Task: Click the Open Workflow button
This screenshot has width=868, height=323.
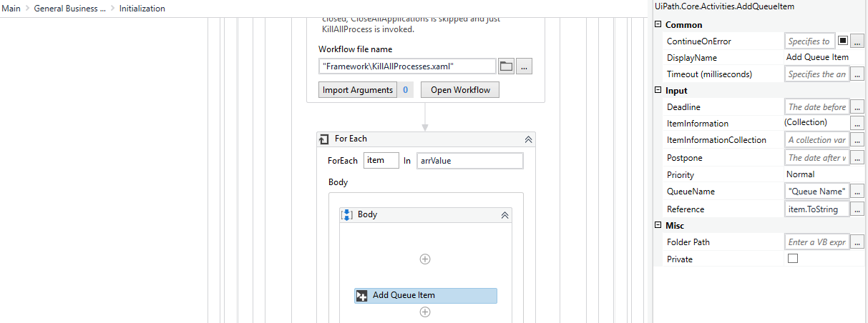Action: (x=460, y=90)
